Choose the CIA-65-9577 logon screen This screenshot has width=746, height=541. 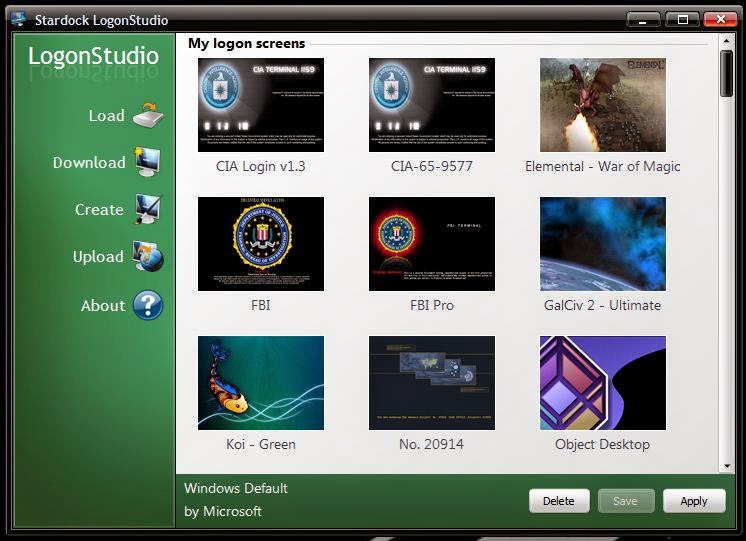click(x=432, y=105)
